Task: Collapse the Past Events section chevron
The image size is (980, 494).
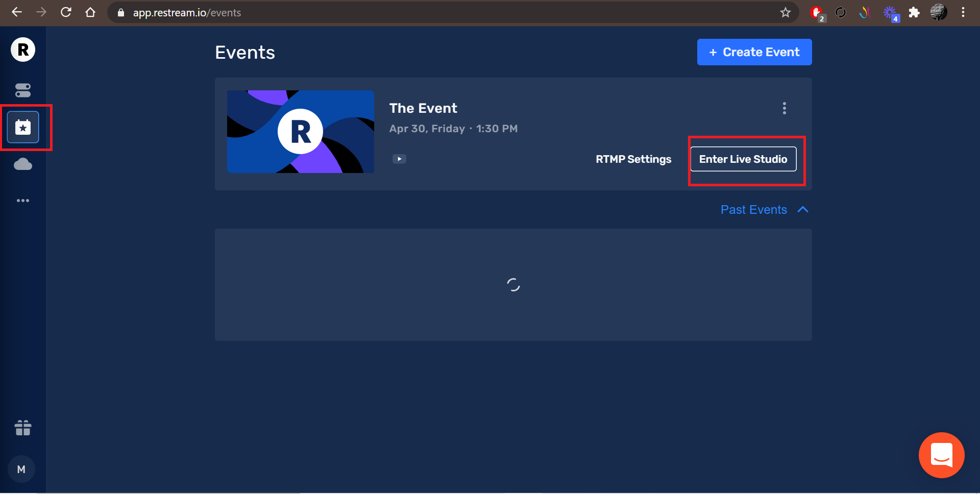Action: tap(803, 210)
